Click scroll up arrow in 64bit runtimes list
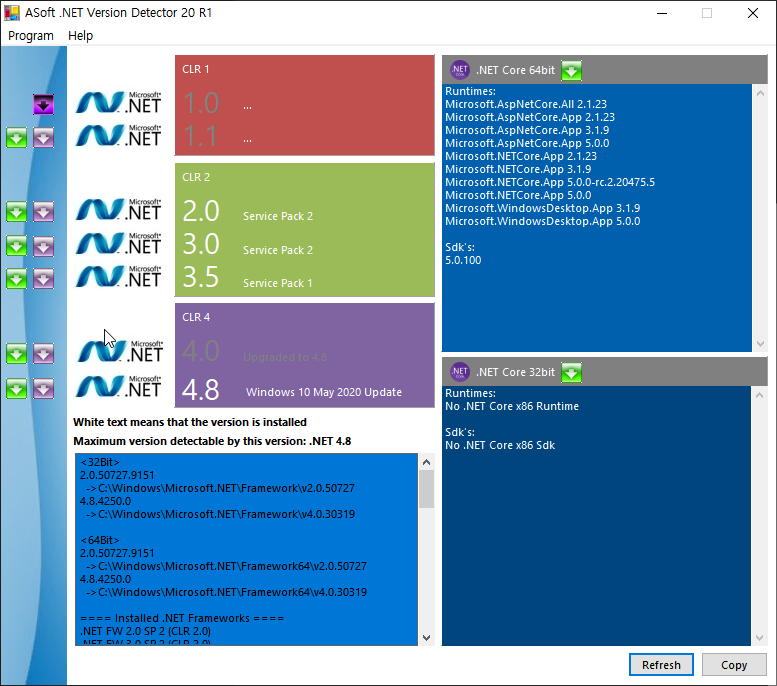This screenshot has height=686, width=777. [760, 93]
